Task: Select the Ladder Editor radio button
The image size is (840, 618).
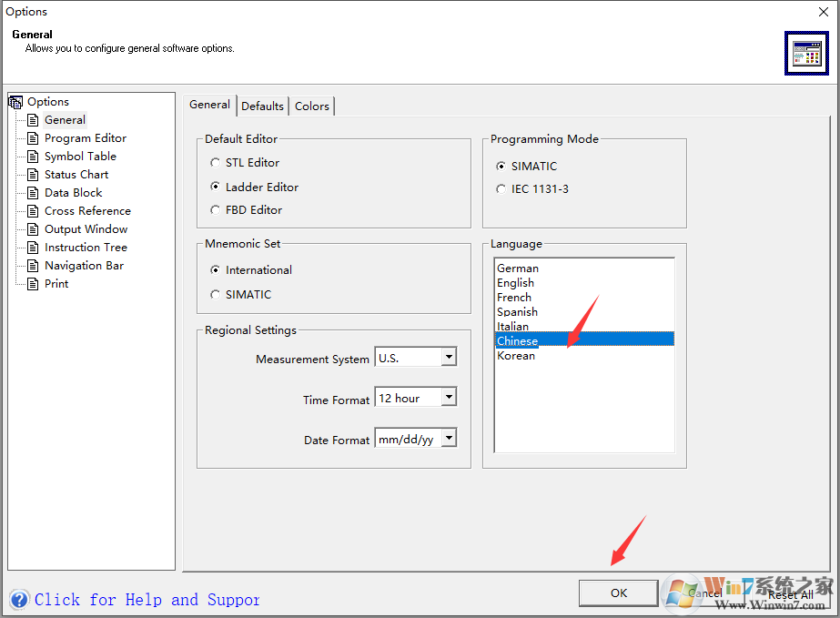Action: [215, 187]
